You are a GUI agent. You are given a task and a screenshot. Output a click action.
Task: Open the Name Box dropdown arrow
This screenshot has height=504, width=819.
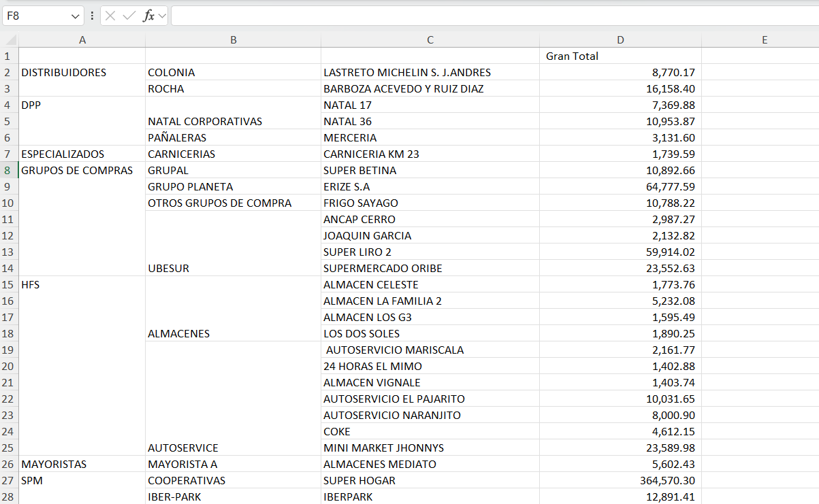pyautogui.click(x=75, y=16)
